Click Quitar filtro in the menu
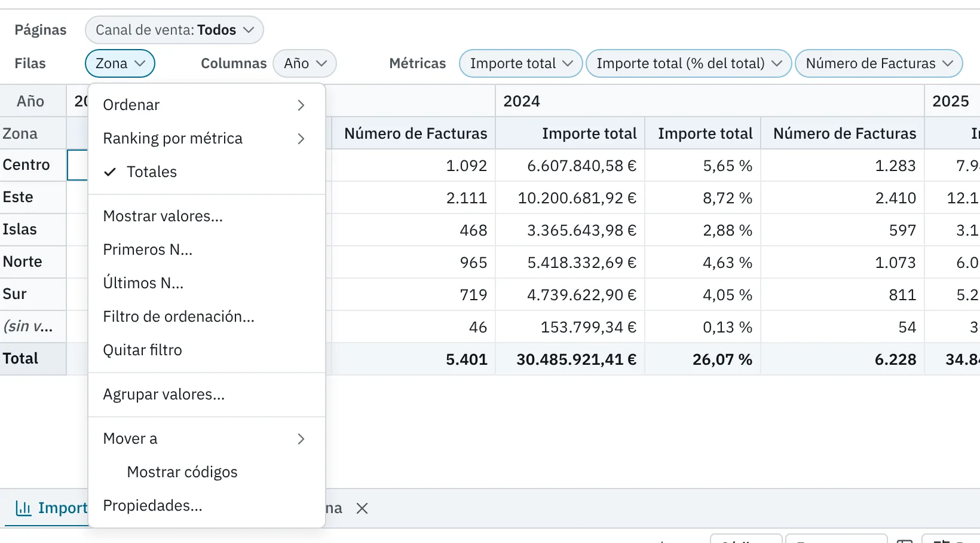Image resolution: width=980 pixels, height=543 pixels. [206, 350]
